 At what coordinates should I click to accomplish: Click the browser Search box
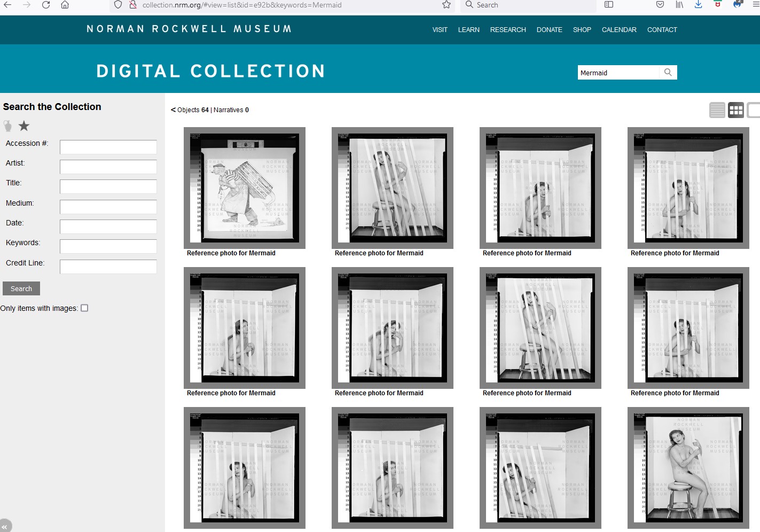[x=529, y=5]
